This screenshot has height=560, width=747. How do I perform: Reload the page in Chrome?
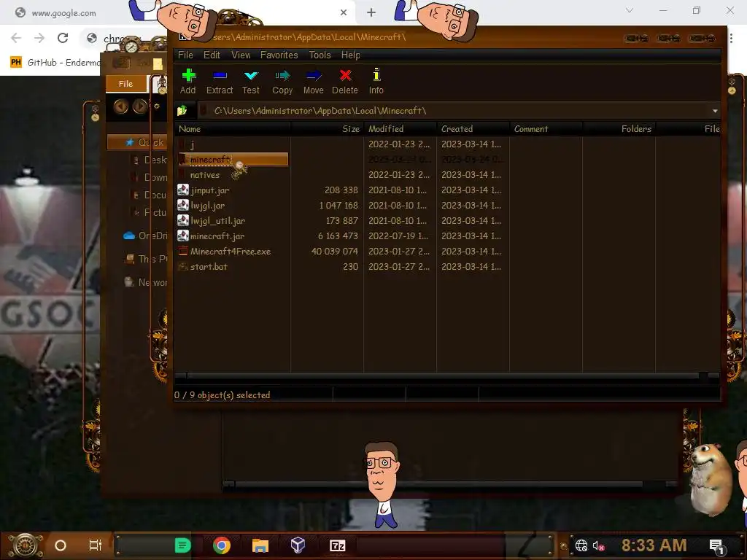63,38
